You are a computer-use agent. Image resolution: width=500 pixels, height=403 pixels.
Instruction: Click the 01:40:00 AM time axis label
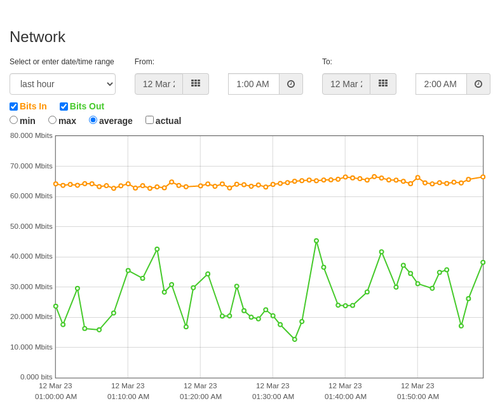point(345,397)
